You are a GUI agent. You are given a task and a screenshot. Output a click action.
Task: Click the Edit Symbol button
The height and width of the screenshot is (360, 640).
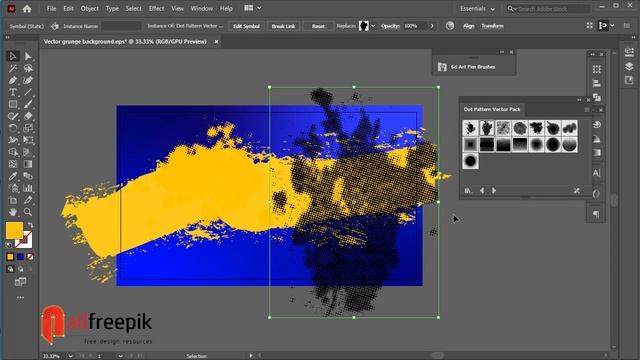tap(246, 26)
